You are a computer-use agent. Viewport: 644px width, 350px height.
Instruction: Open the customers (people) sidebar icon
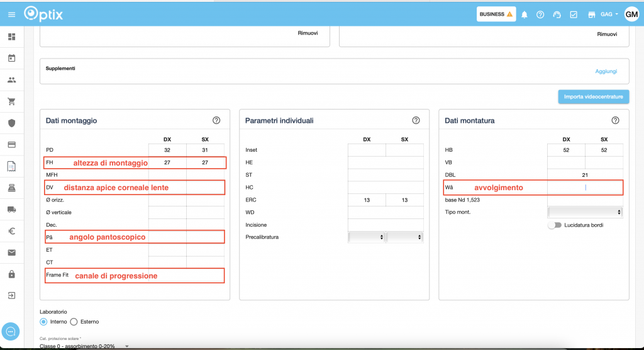tap(11, 80)
